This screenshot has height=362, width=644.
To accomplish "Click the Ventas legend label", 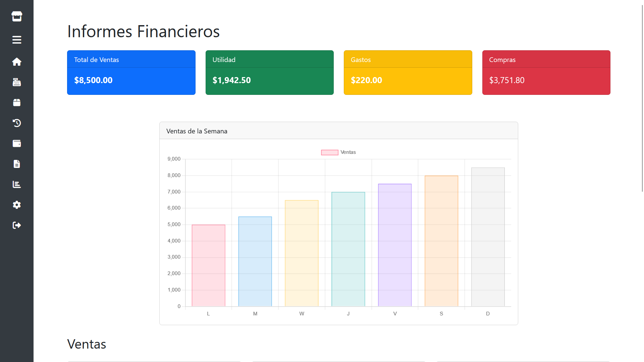I will 348,152.
